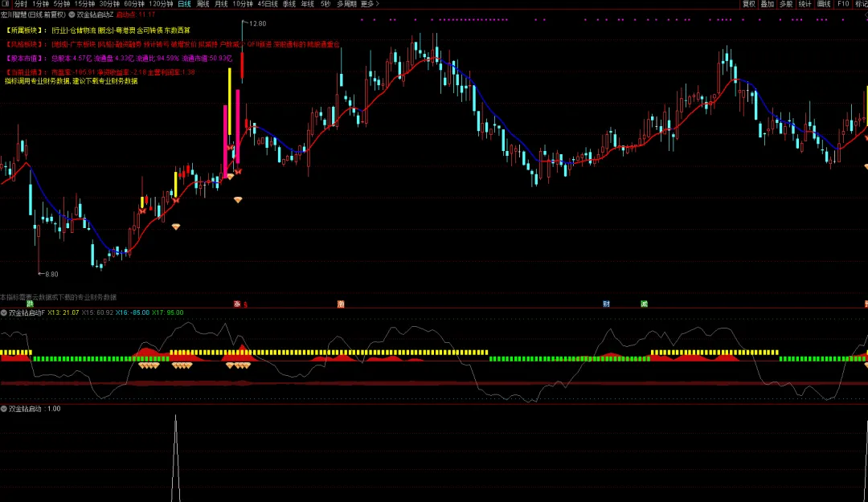Click the tall yellow signal bar
The image size is (868, 502).
tap(230, 101)
